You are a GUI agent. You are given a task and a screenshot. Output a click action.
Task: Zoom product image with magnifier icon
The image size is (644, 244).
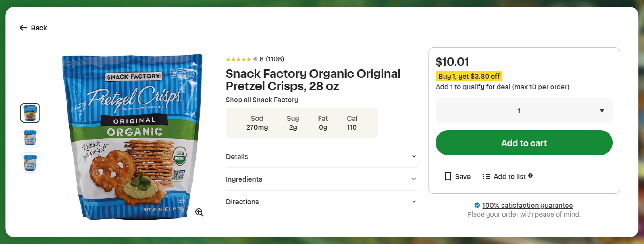click(x=199, y=212)
